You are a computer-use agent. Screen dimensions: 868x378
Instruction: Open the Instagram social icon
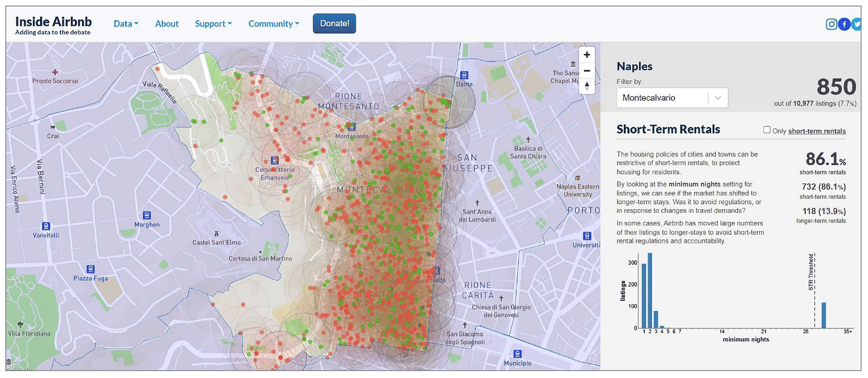(831, 24)
